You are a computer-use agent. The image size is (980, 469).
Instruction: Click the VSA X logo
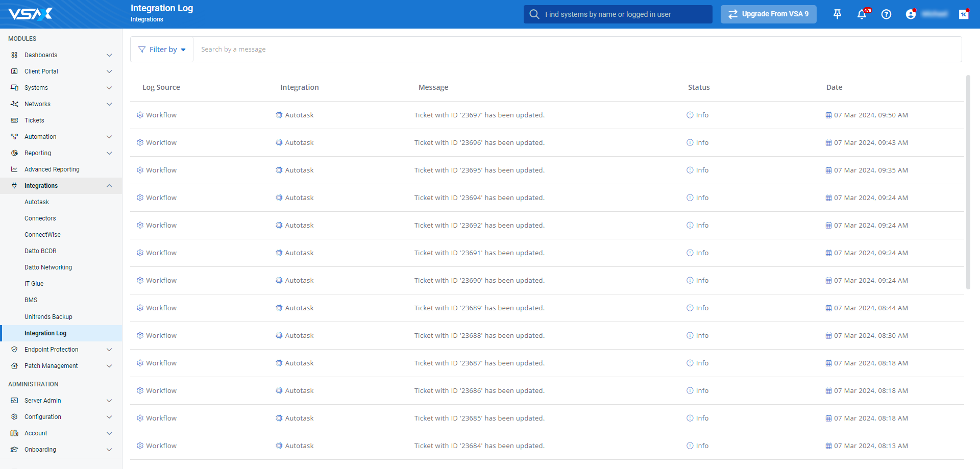(31, 14)
